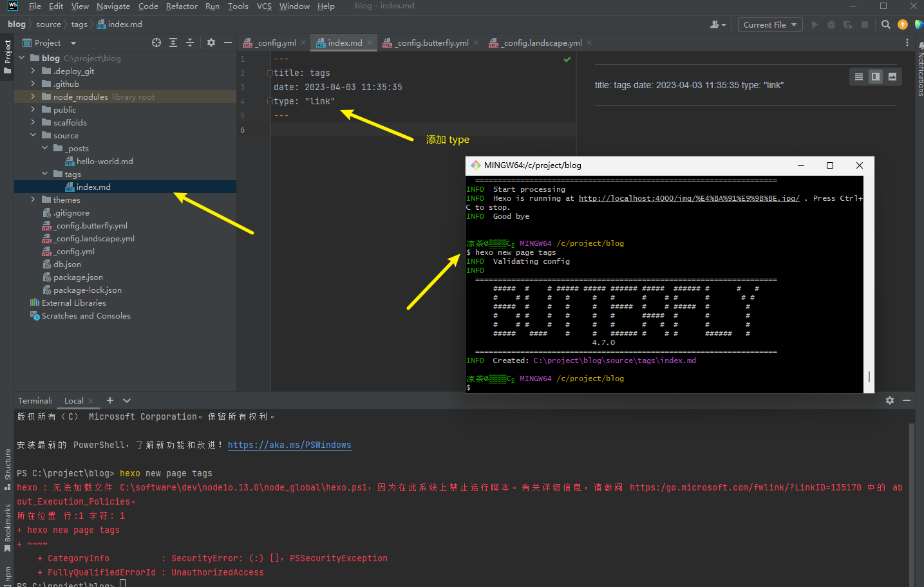The height and width of the screenshot is (587, 924).
Task: Click fold marker on title line
Action: (x=270, y=73)
